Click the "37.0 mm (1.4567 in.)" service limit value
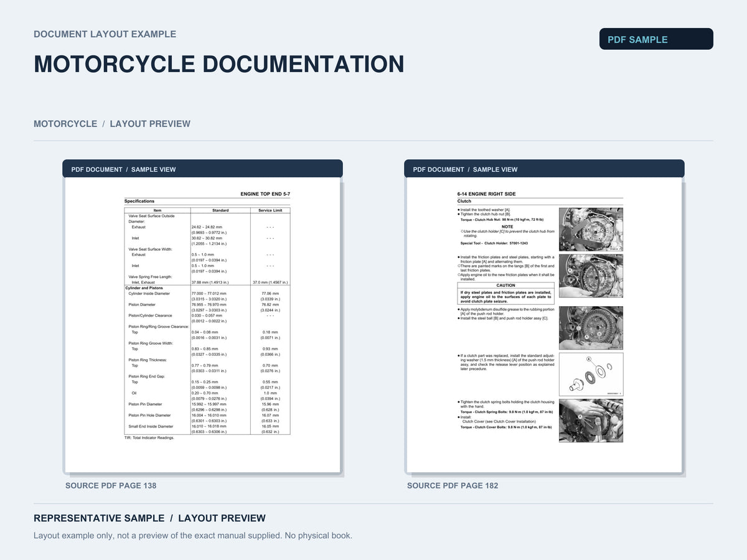The width and height of the screenshot is (747, 560). [270, 282]
